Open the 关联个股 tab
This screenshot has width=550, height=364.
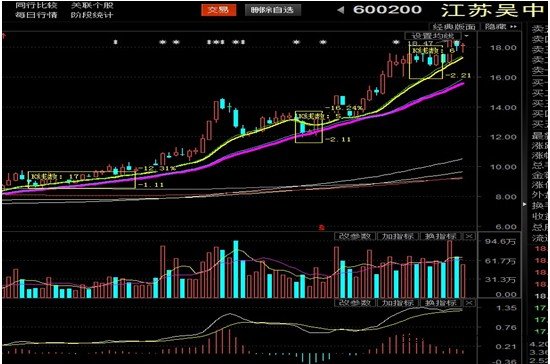click(x=92, y=6)
